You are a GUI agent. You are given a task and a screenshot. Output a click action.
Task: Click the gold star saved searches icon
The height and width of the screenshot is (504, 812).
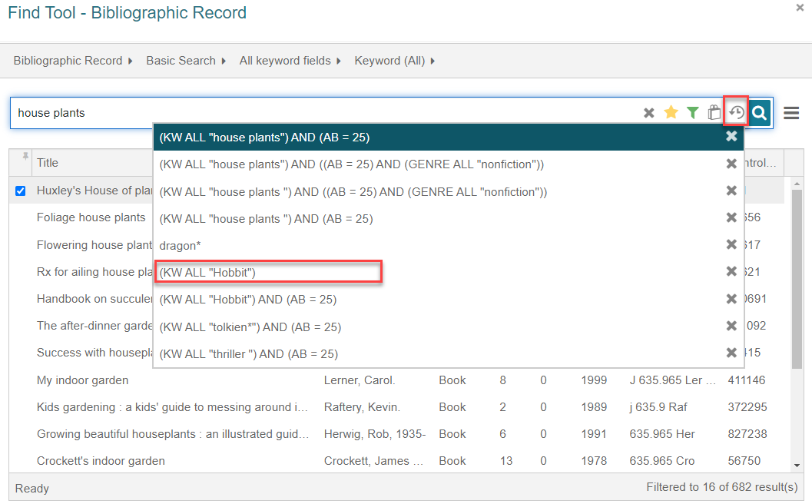[671, 112]
